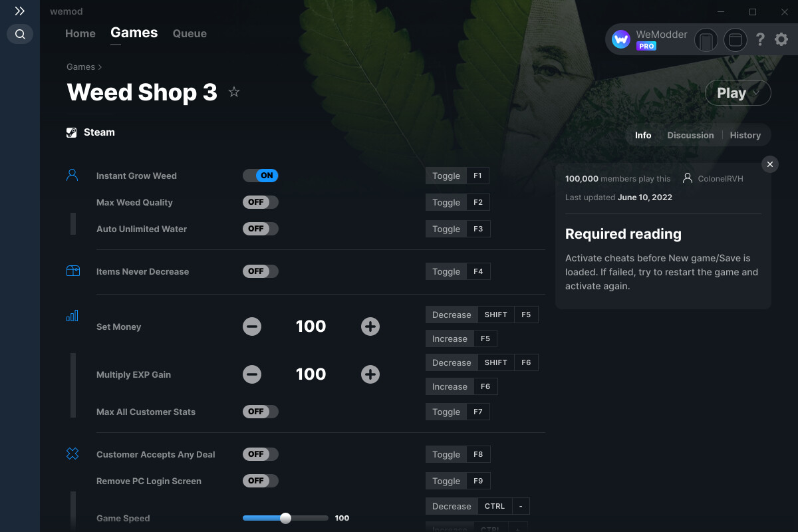Favorite Weed Shop 3 with star icon
798x532 pixels.
234,92
